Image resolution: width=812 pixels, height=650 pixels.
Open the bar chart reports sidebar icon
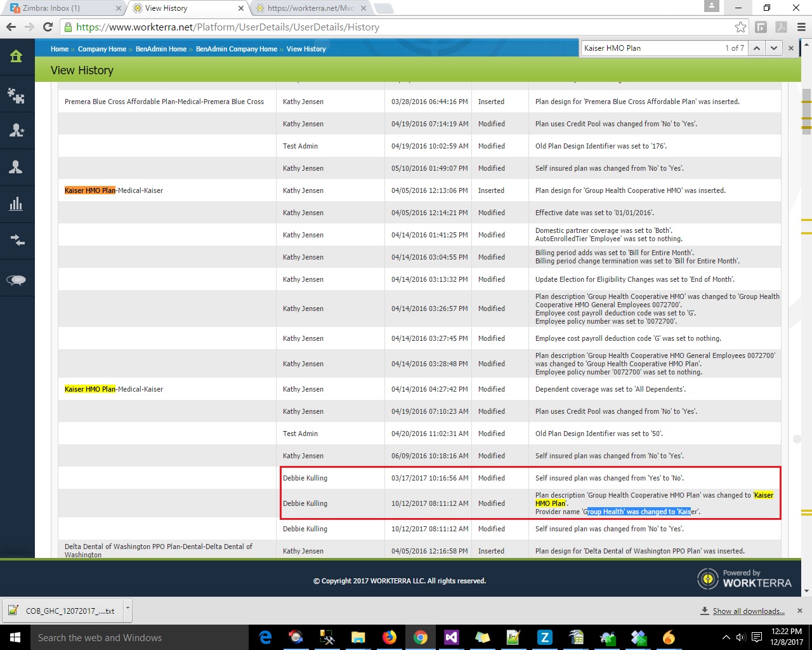[x=16, y=204]
